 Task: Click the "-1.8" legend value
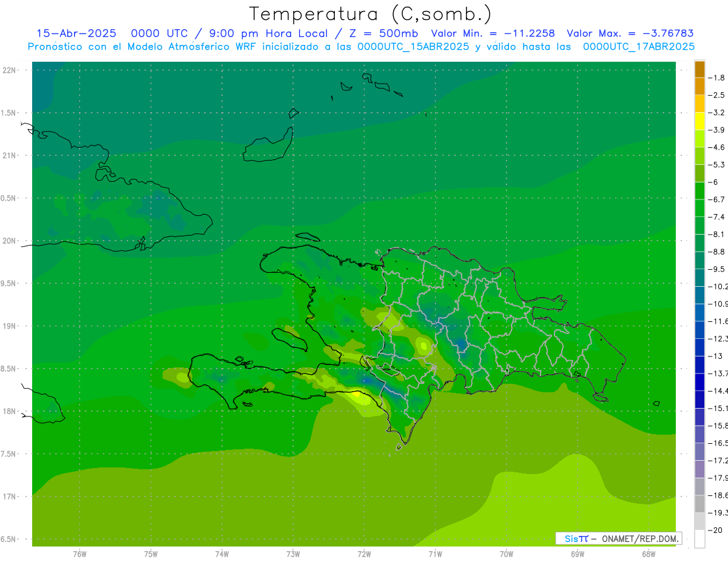tap(716, 78)
